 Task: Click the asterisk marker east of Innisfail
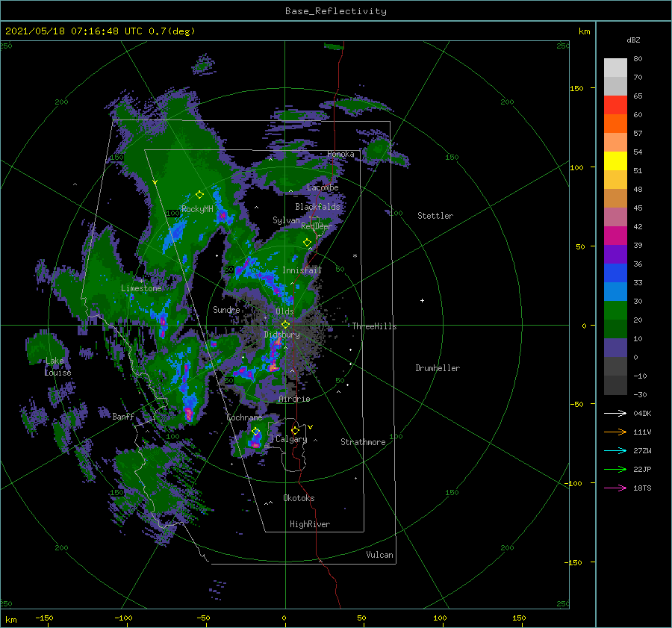(355, 256)
